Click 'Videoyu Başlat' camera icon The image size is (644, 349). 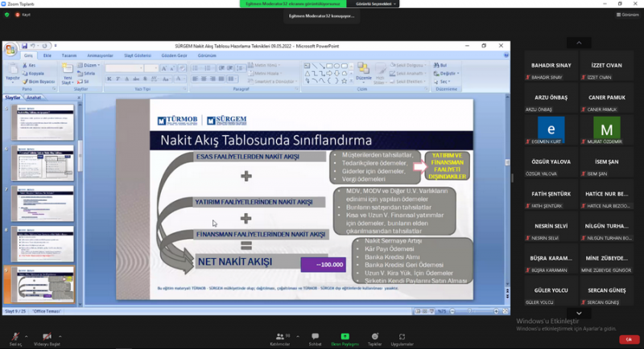(x=47, y=335)
